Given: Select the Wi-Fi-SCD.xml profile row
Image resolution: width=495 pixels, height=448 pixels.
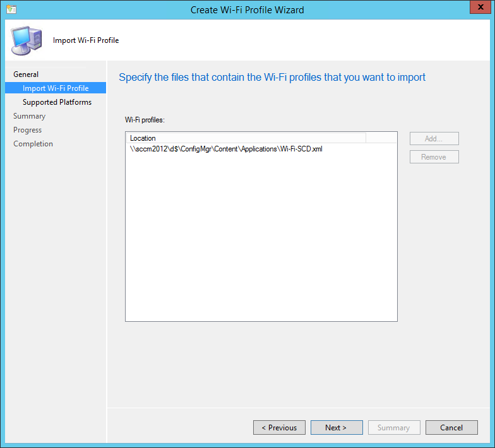Looking at the screenshot, I should [x=226, y=149].
